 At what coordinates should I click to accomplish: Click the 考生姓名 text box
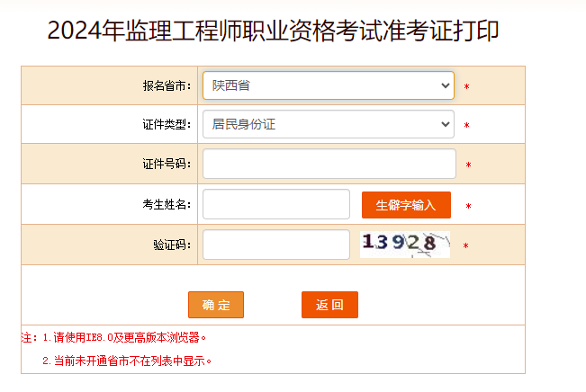coord(275,204)
